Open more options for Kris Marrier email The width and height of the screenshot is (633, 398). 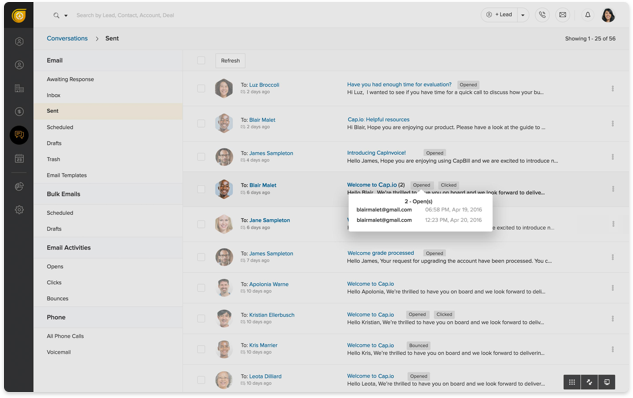613,349
